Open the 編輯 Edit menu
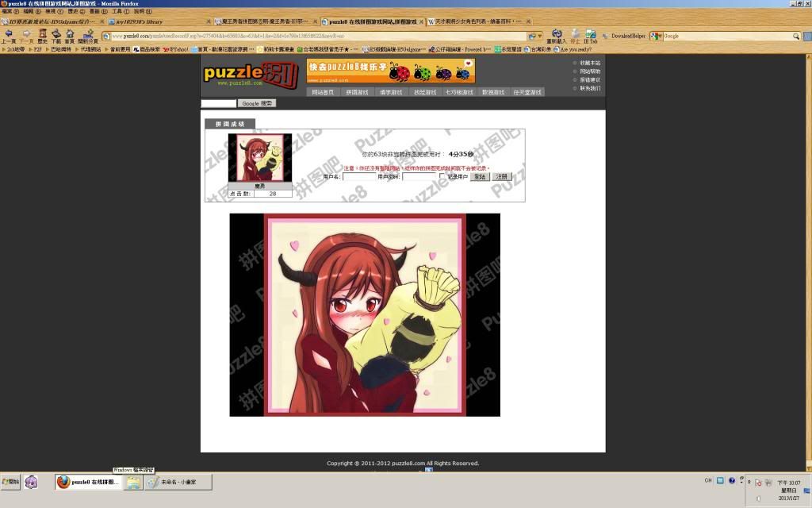The image size is (812, 508). [x=32, y=11]
